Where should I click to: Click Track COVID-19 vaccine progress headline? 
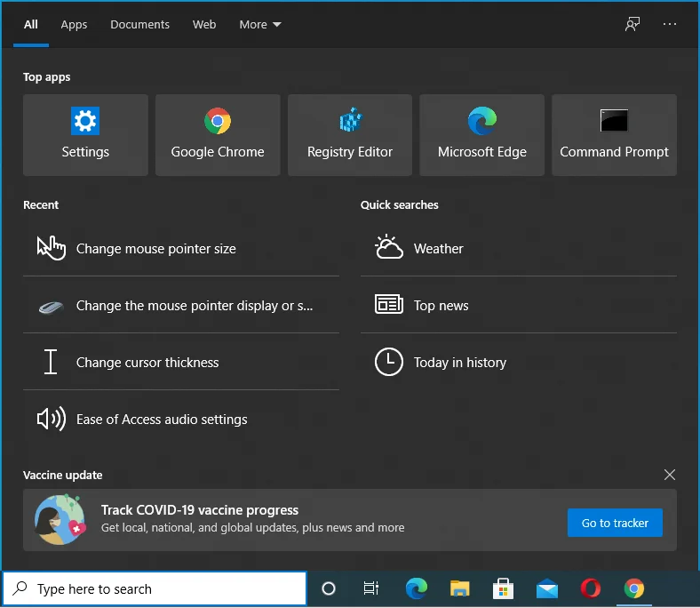(200, 510)
